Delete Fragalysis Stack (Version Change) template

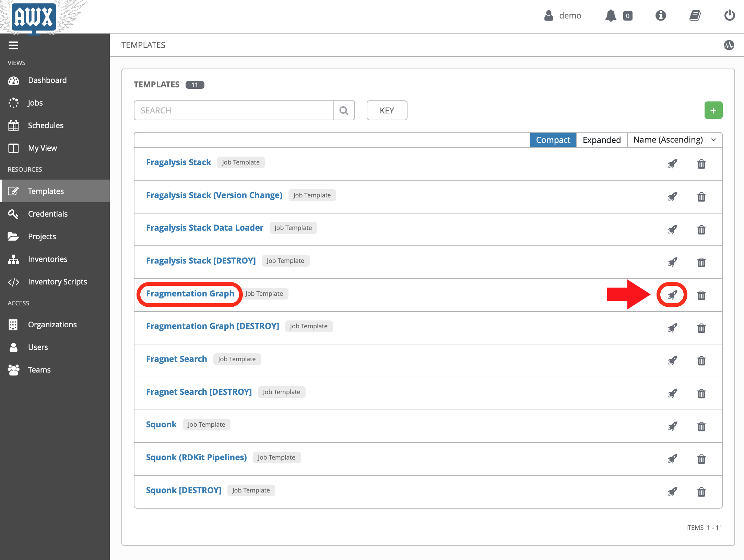701,197
